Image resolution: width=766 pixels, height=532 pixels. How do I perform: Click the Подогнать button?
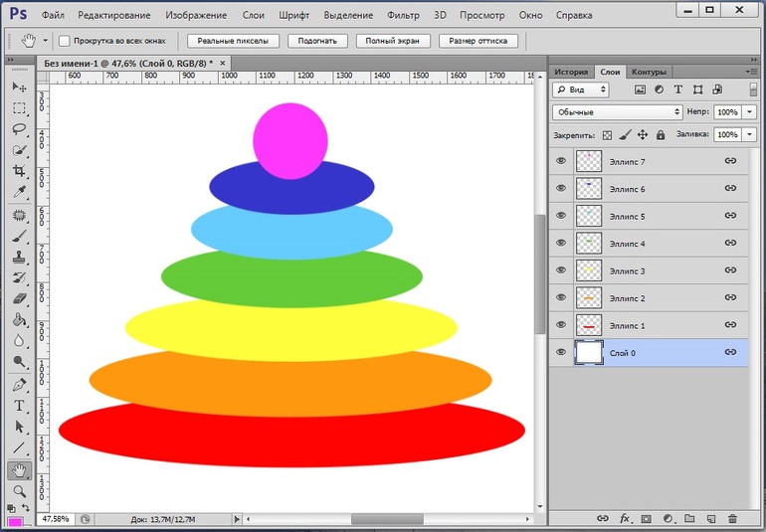coord(318,42)
